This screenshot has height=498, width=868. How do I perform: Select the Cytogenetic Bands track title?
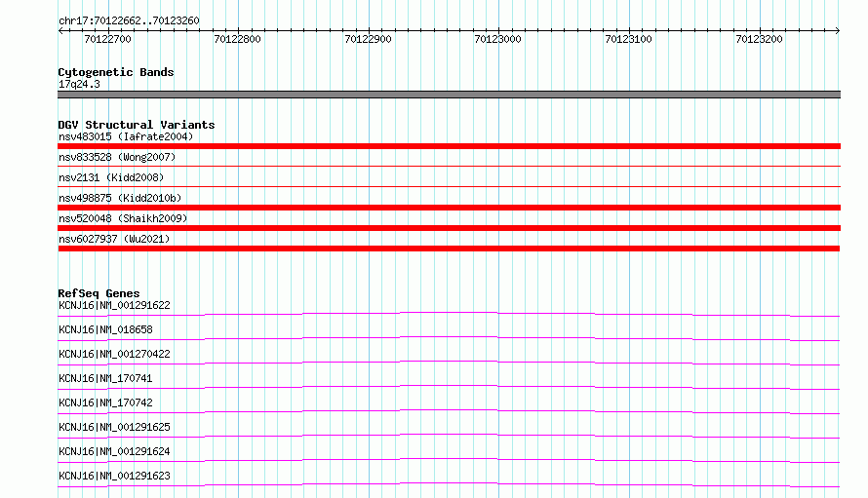116,72
